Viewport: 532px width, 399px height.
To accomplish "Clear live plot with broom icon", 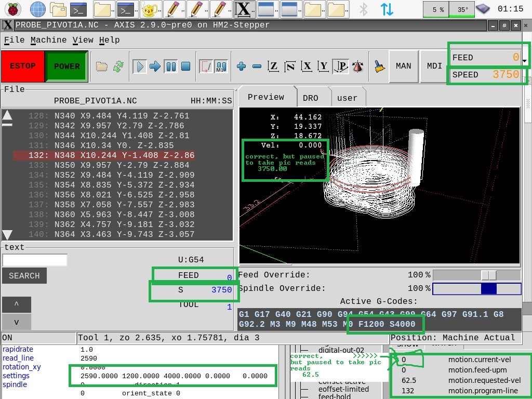I will click(380, 66).
